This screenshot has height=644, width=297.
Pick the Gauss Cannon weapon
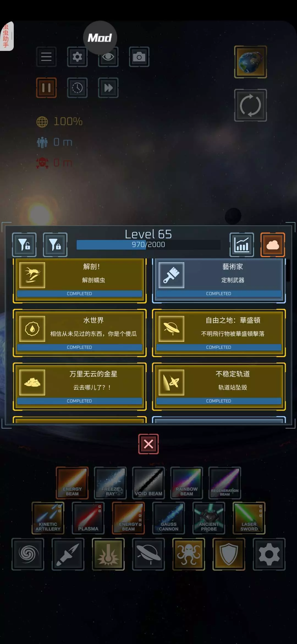point(169,518)
